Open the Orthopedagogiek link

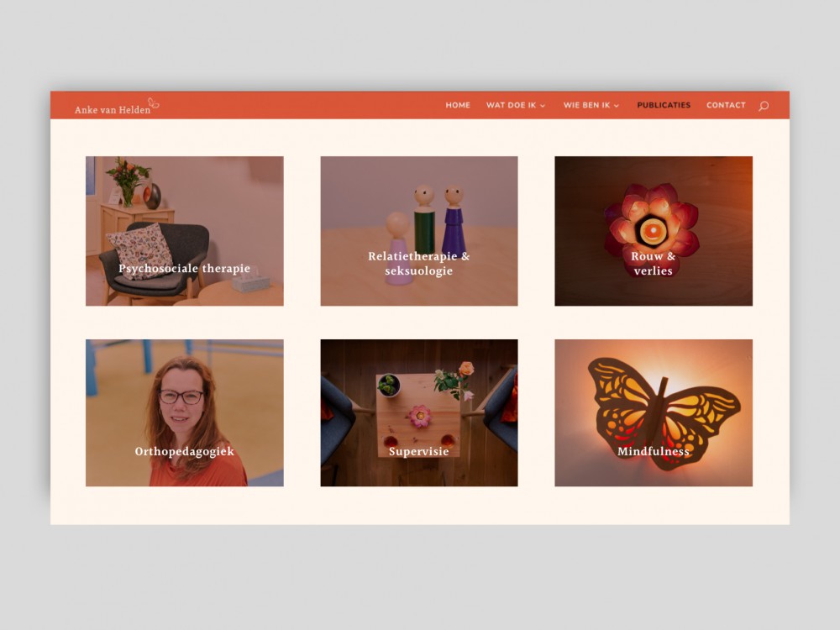click(184, 451)
